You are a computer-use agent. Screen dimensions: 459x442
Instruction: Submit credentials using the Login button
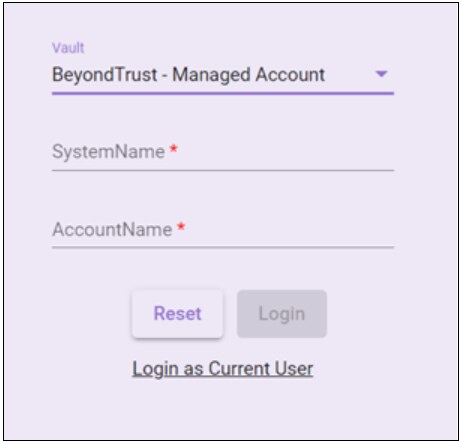[x=282, y=314]
